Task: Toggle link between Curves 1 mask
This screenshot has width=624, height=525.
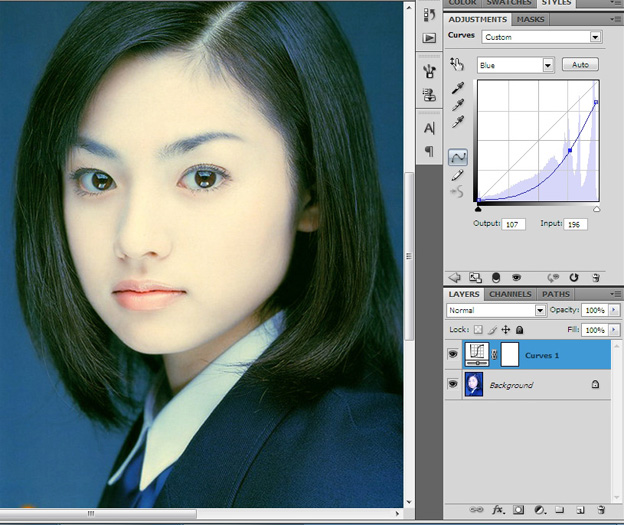Action: (x=495, y=354)
